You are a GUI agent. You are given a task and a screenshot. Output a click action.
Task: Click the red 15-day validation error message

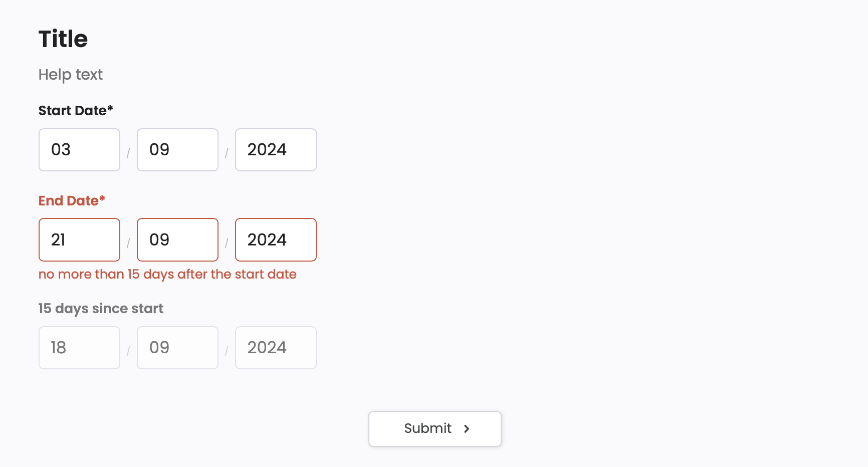[167, 275]
